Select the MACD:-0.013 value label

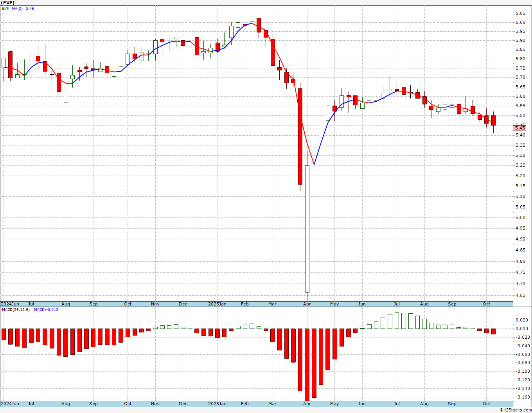46,309
